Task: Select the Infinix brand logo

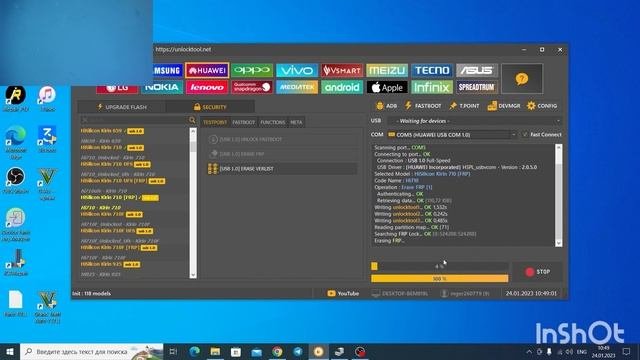Action: click(432, 87)
